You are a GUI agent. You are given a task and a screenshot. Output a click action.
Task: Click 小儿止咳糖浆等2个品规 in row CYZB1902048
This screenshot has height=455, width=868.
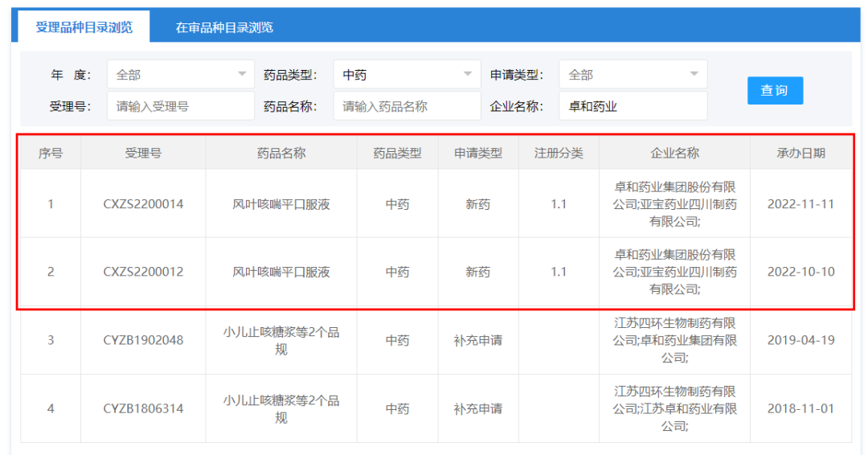[x=281, y=340]
